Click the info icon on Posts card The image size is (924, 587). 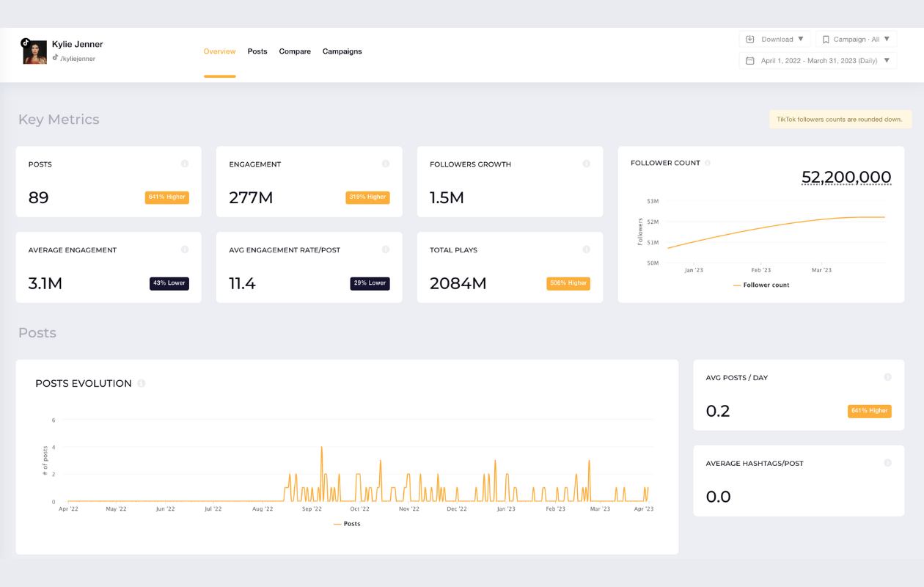tap(184, 164)
